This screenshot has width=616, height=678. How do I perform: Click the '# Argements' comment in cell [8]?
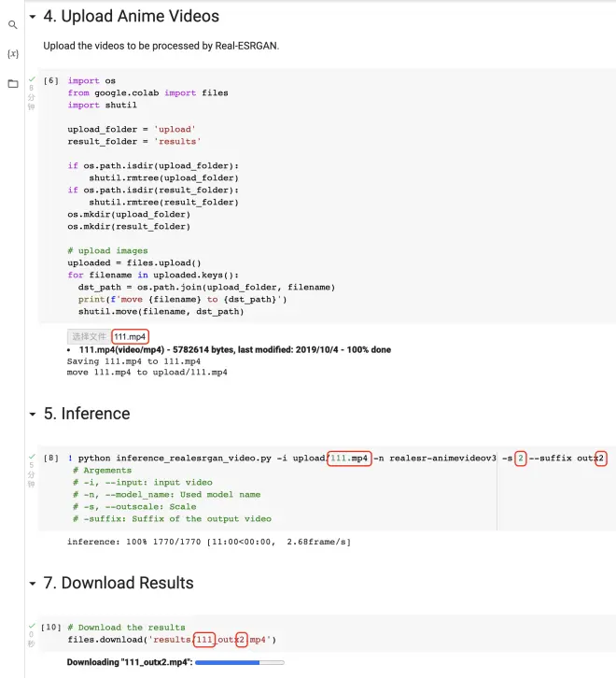pos(102,471)
